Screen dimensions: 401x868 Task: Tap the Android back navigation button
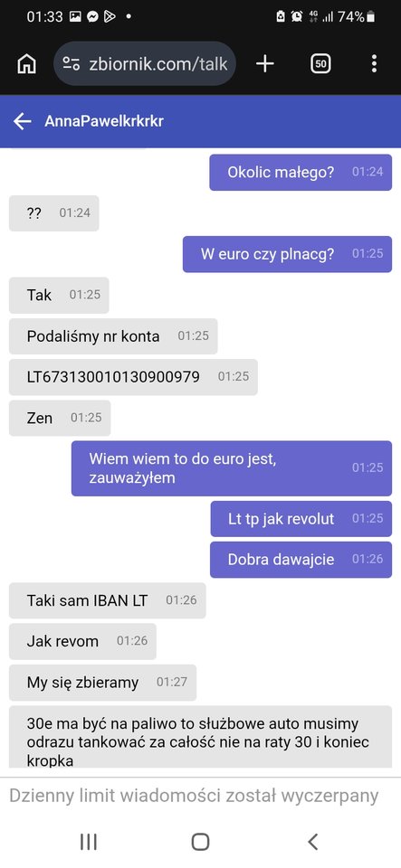(313, 842)
